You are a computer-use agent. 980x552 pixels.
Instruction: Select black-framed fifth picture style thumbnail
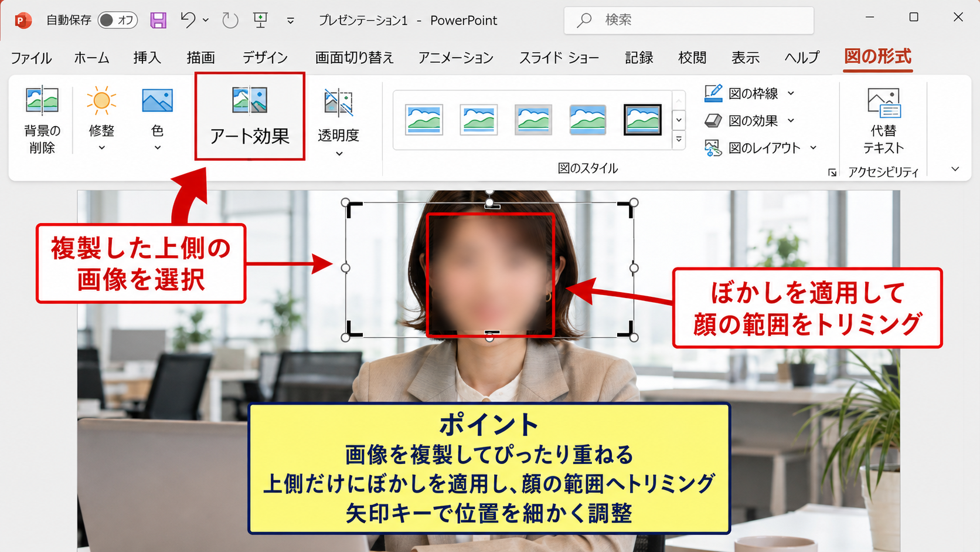(642, 120)
